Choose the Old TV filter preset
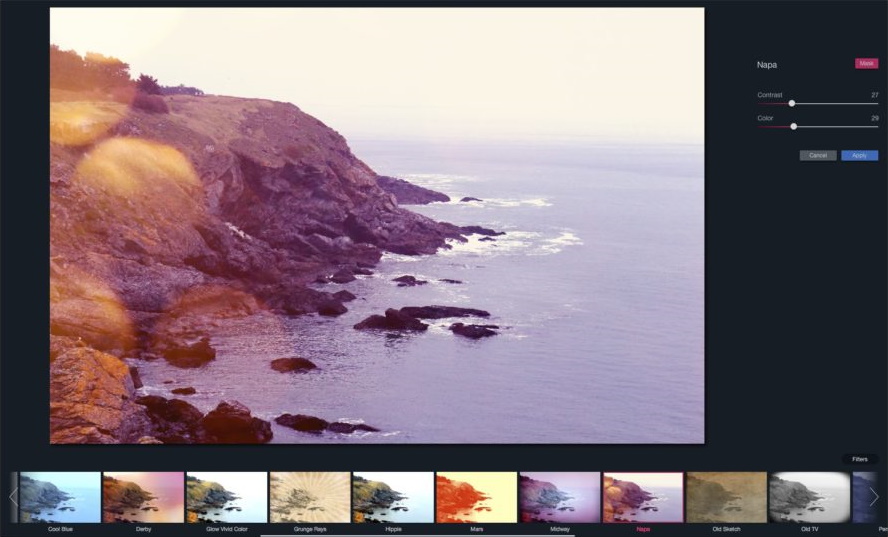The image size is (888, 537). [809, 497]
